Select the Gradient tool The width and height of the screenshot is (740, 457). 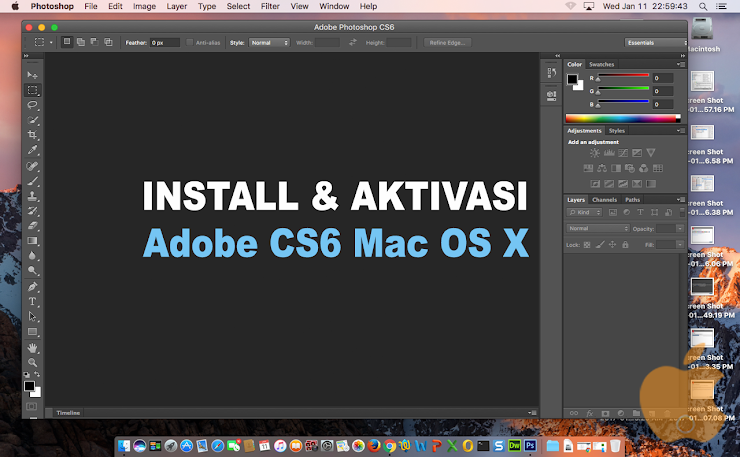32,241
